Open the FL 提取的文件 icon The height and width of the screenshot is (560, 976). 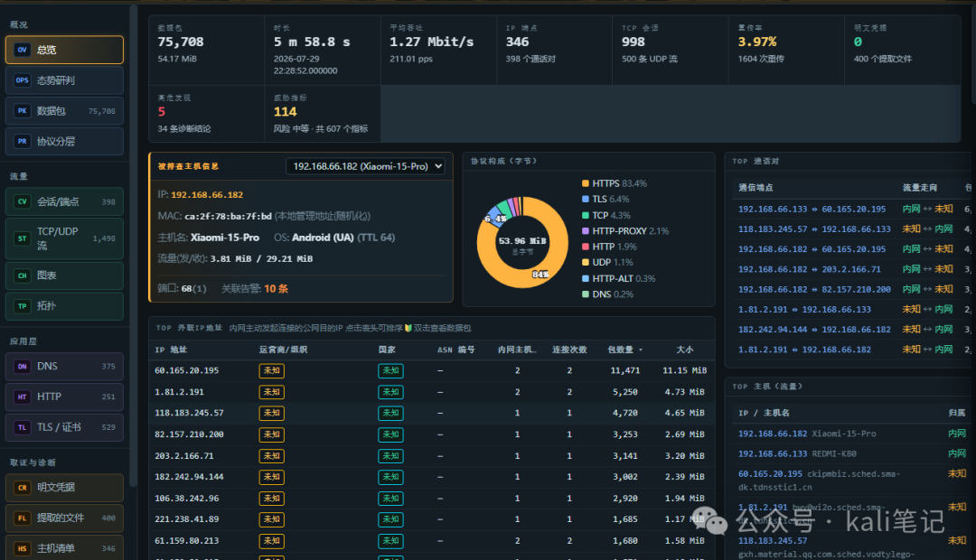point(23,518)
